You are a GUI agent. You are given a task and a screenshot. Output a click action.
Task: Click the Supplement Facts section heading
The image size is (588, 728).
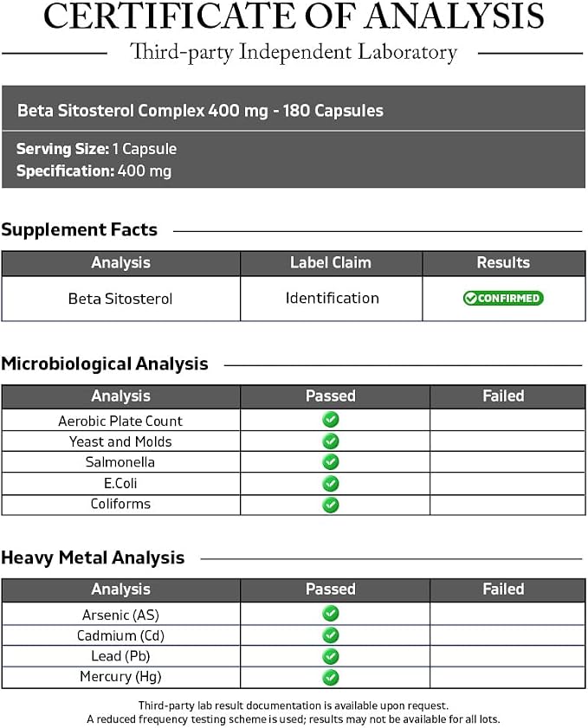click(x=80, y=229)
